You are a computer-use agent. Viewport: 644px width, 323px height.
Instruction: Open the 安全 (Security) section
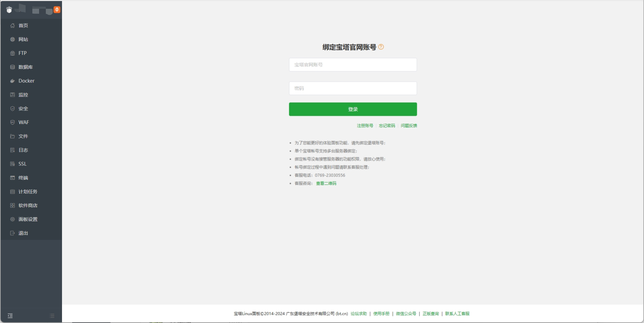(x=23, y=108)
